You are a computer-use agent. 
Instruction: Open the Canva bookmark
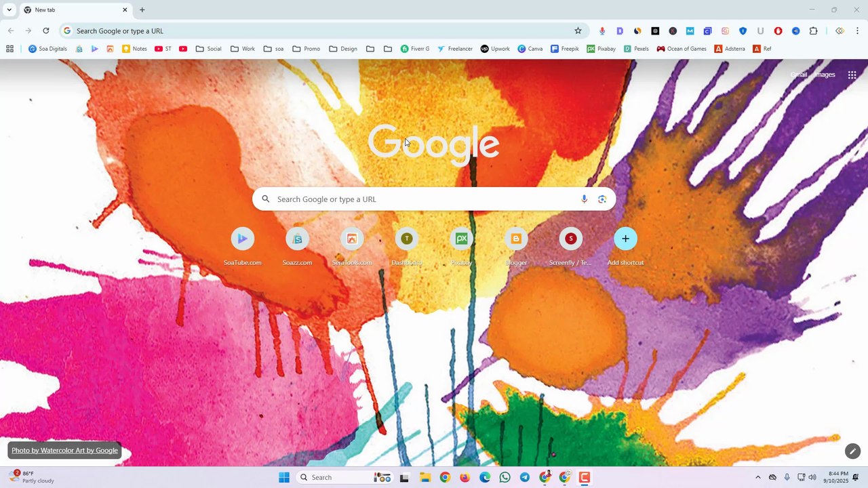click(530, 49)
